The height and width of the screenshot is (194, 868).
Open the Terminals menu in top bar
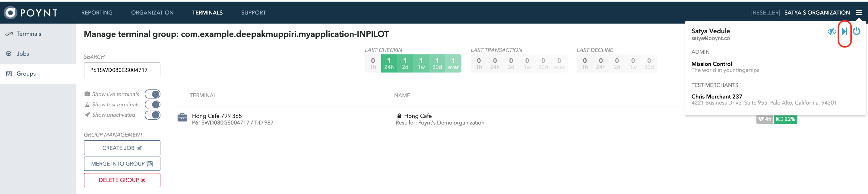tap(207, 12)
